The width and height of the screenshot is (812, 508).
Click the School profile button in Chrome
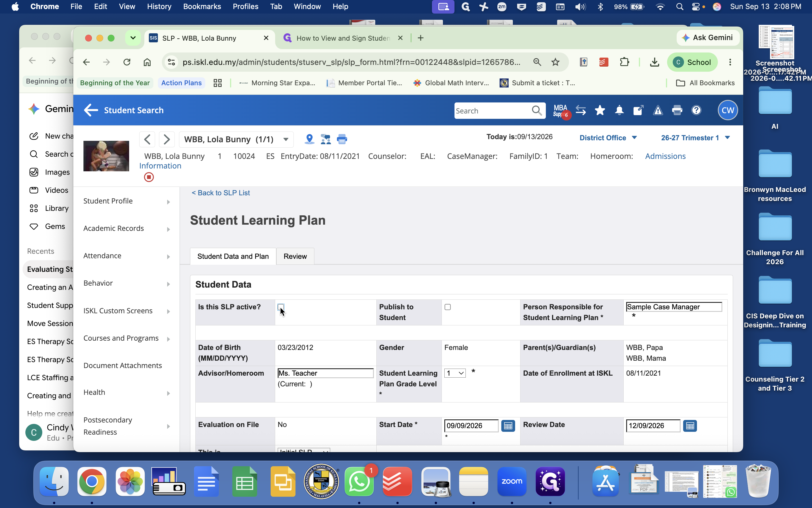point(692,62)
